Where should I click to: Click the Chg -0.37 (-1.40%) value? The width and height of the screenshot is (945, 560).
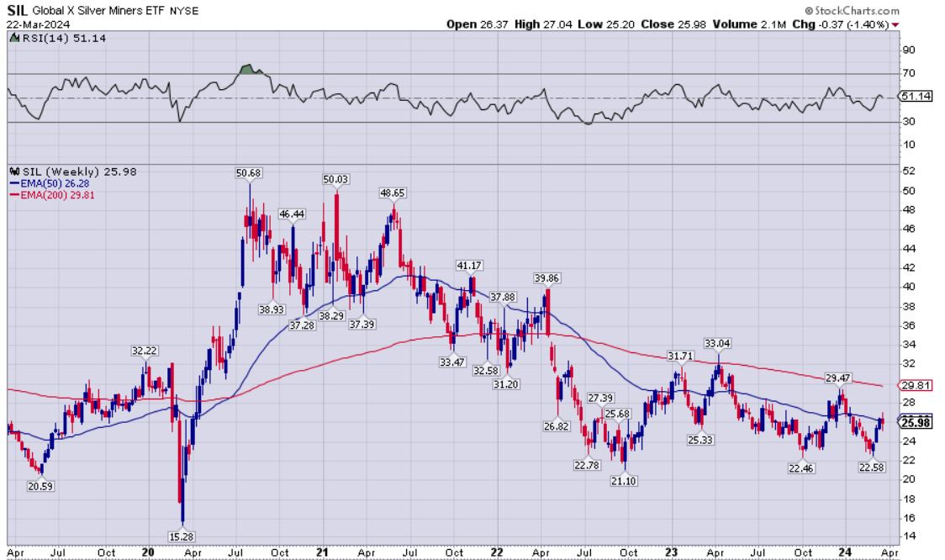point(840,24)
